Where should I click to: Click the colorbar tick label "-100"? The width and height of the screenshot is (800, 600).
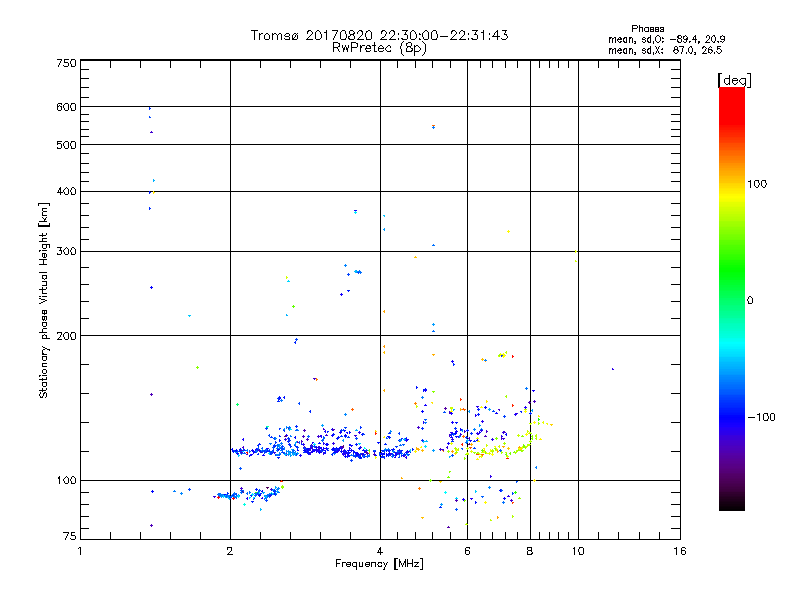(x=761, y=417)
